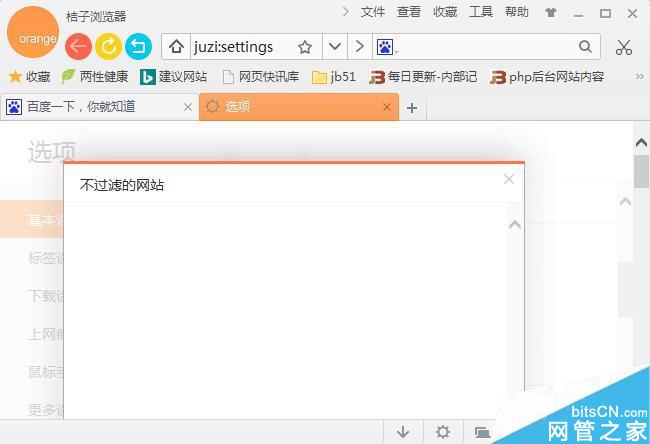The image size is (650, 444).
Task: Reload page with the yellow refresh button
Action: (108, 46)
